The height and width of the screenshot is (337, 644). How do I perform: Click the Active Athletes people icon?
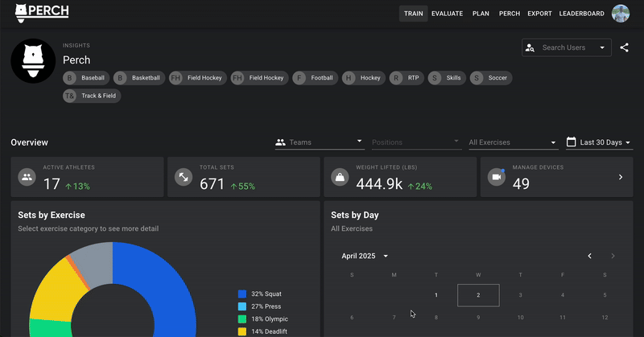27,177
